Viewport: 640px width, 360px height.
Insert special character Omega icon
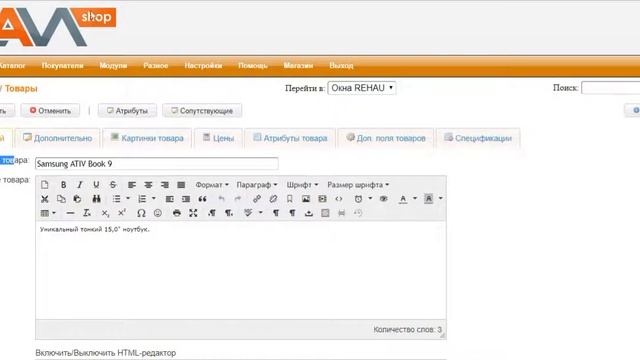[x=141, y=213]
